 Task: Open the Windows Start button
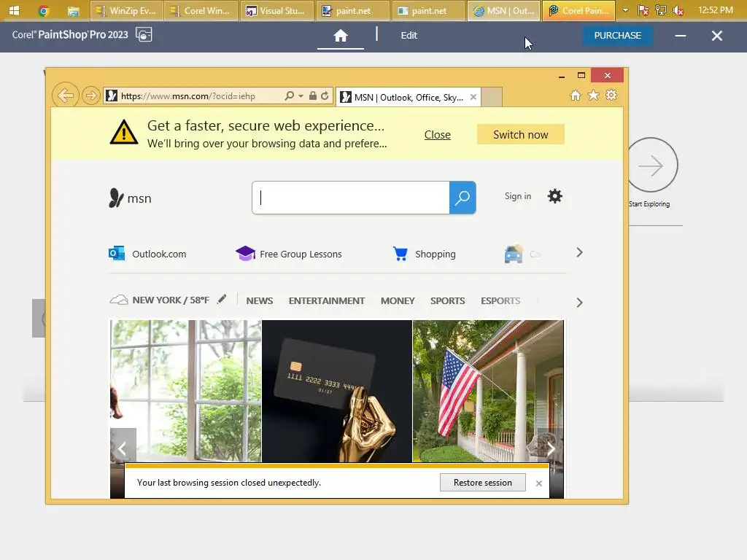coord(15,10)
